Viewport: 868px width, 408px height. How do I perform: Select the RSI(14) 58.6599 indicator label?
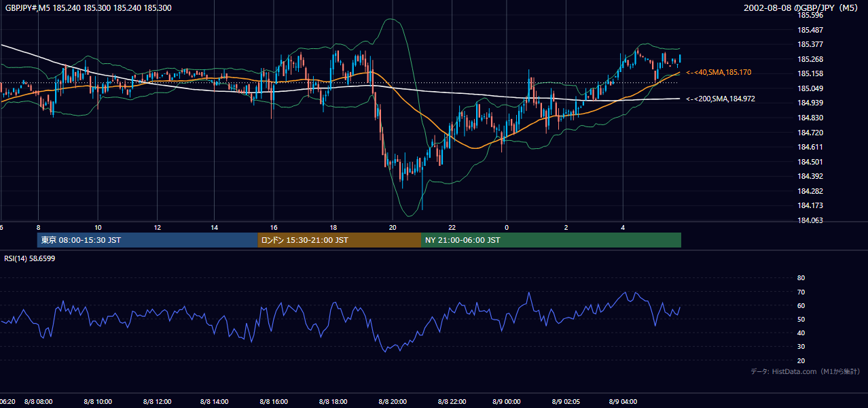click(x=30, y=258)
